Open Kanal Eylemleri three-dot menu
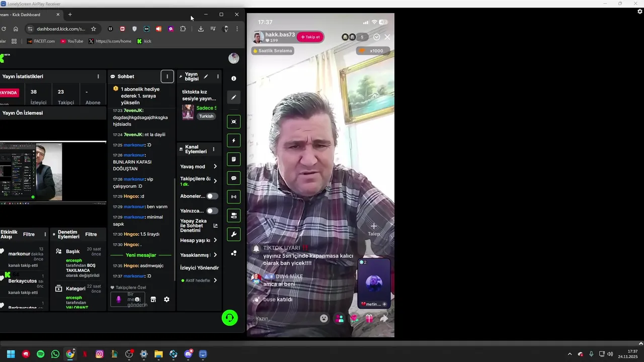 coord(213,149)
